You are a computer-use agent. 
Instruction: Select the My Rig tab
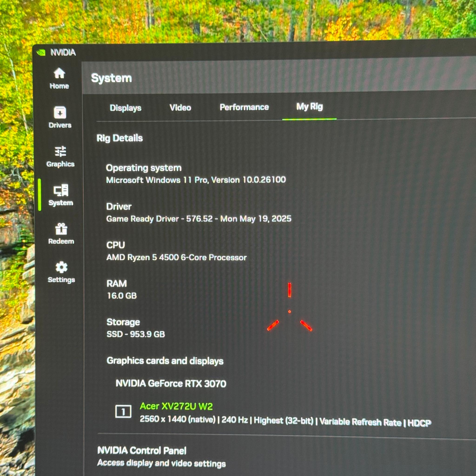[309, 106]
